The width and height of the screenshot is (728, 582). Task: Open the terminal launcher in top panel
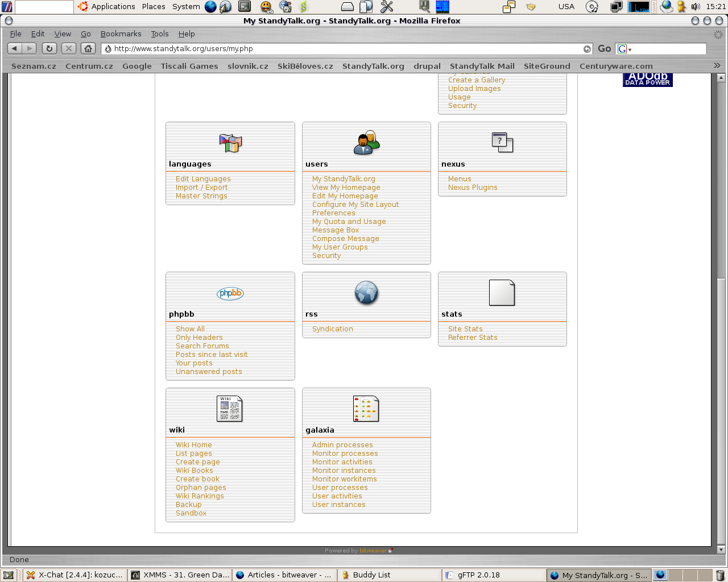245,7
